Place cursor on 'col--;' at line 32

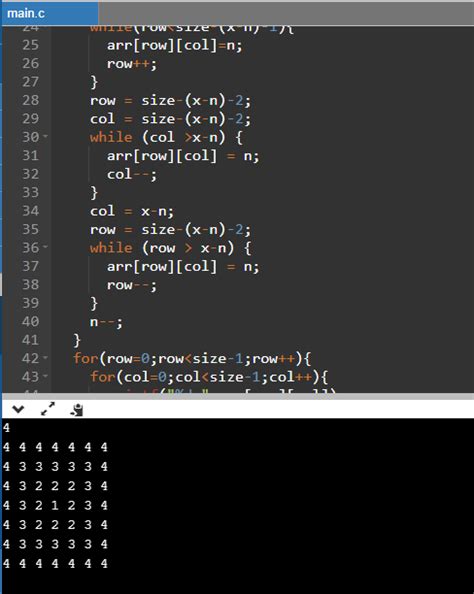131,175
